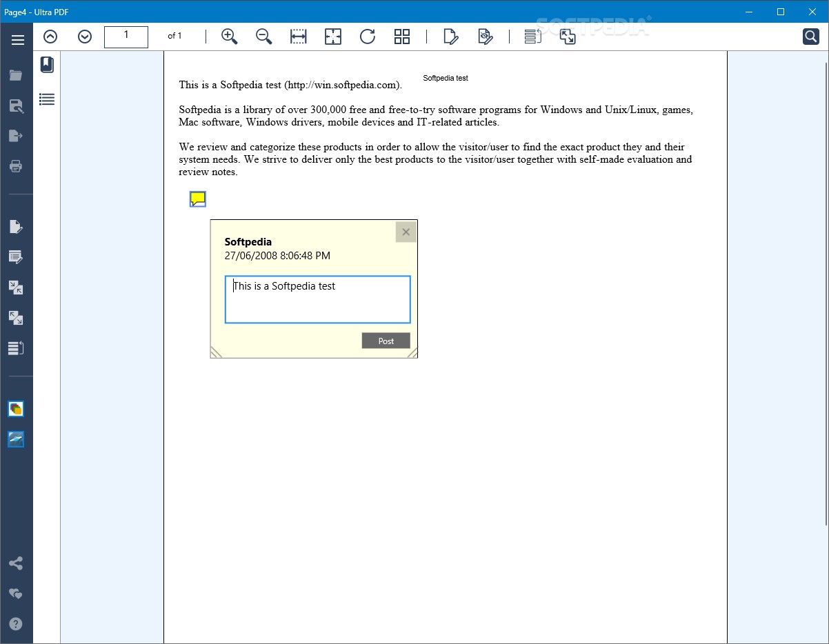Viewport: 829px width, 644px height.
Task: Click shrink view icon in sidebar
Action: 16,288
